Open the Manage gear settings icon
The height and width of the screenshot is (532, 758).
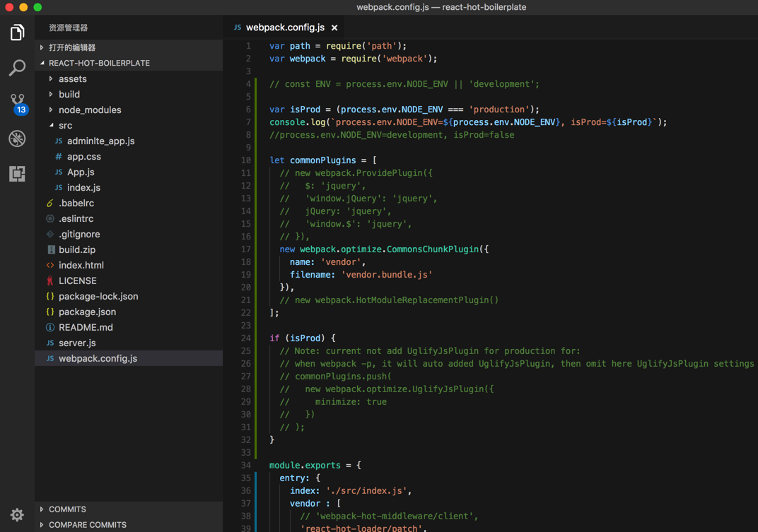pyautogui.click(x=17, y=515)
